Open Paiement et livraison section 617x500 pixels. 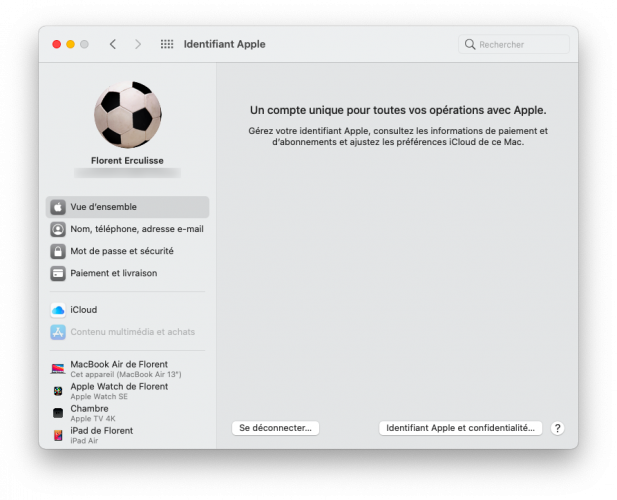(127, 273)
